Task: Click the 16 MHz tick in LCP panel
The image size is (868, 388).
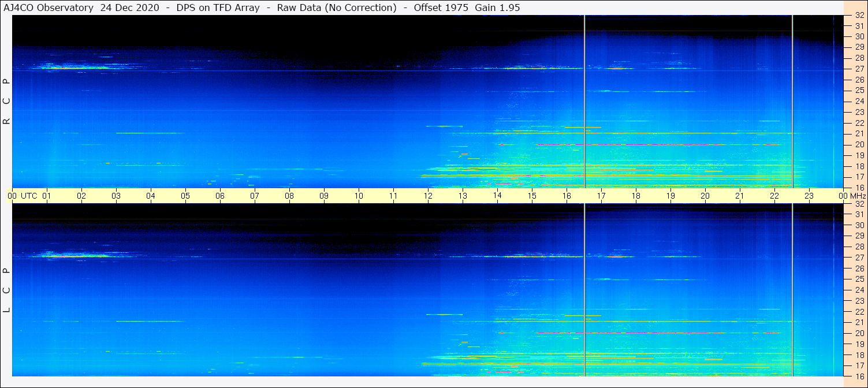Action: click(x=859, y=376)
